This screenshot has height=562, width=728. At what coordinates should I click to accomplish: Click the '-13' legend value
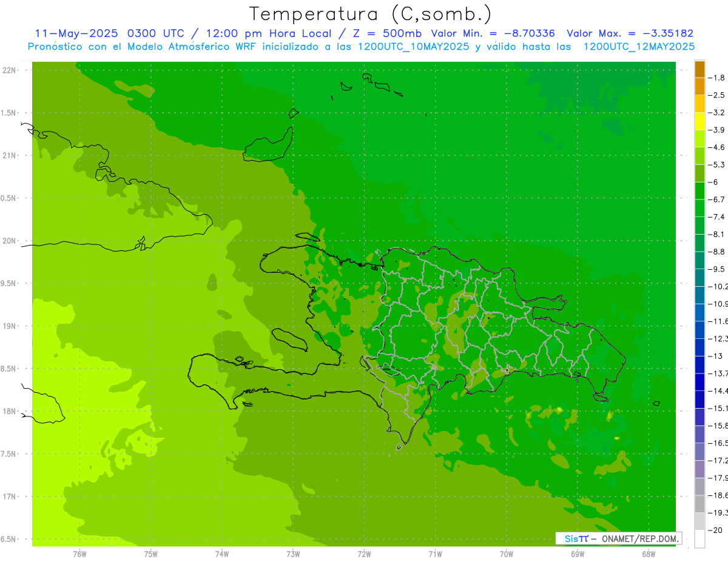[x=715, y=356]
